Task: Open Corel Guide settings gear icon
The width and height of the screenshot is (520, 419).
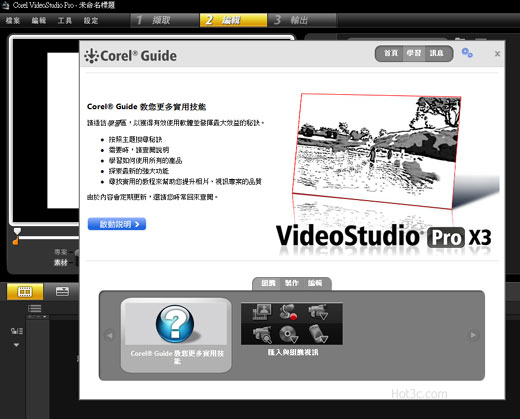Action: [x=467, y=53]
